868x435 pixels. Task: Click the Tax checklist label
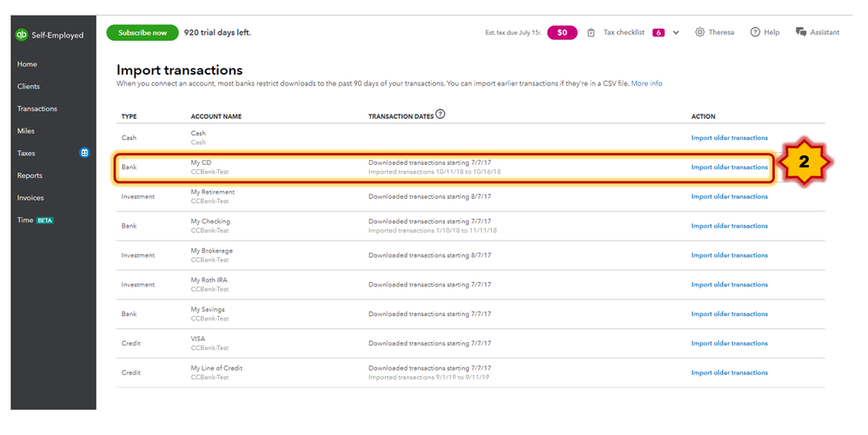624,33
